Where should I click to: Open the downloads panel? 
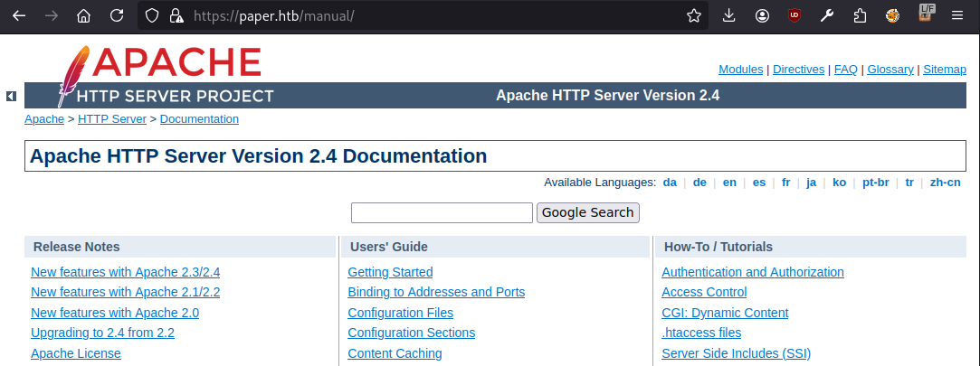point(729,15)
